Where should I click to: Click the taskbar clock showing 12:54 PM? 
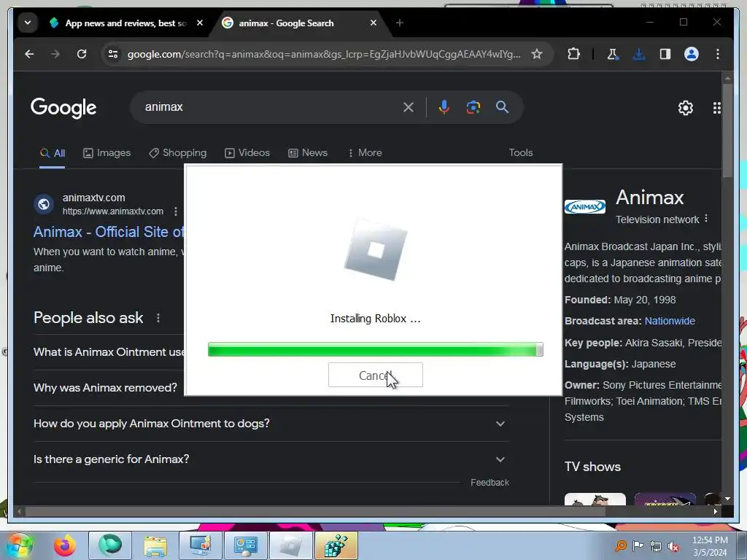pyautogui.click(x=710, y=546)
